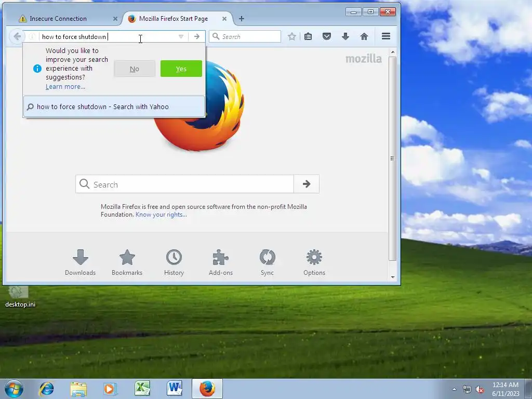Click in the address bar text field
This screenshot has height=399, width=532.
109,36
